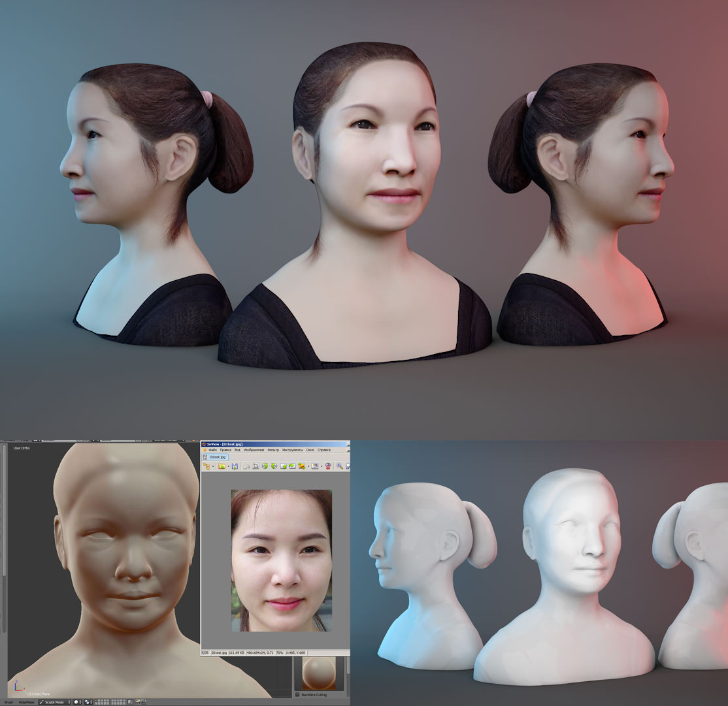Open the Файл menu in XnView

[212, 450]
